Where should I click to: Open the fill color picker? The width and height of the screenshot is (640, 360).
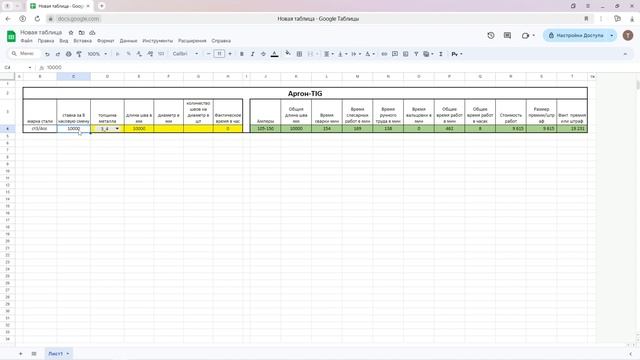coord(288,53)
